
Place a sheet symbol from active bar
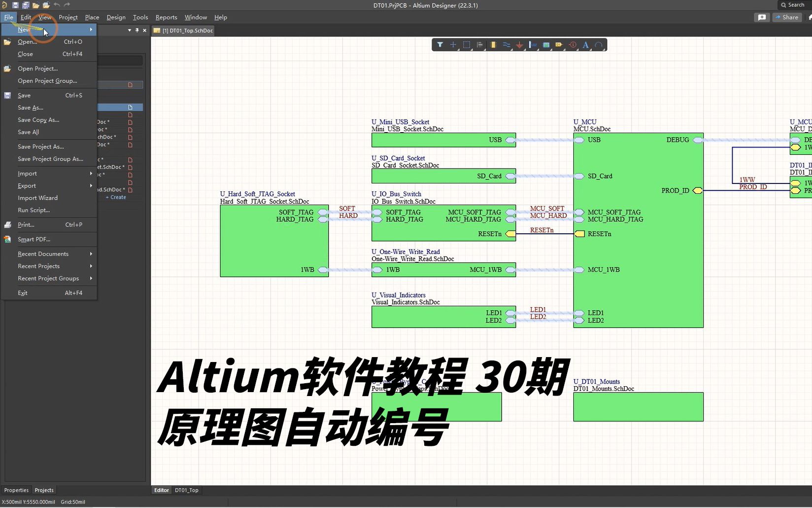pos(546,45)
